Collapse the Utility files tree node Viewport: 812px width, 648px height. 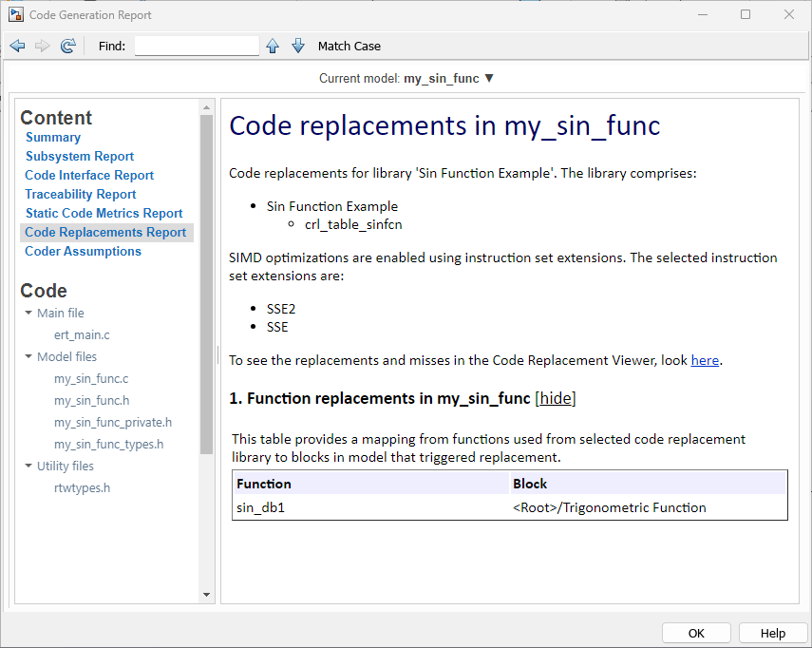pyautogui.click(x=28, y=466)
